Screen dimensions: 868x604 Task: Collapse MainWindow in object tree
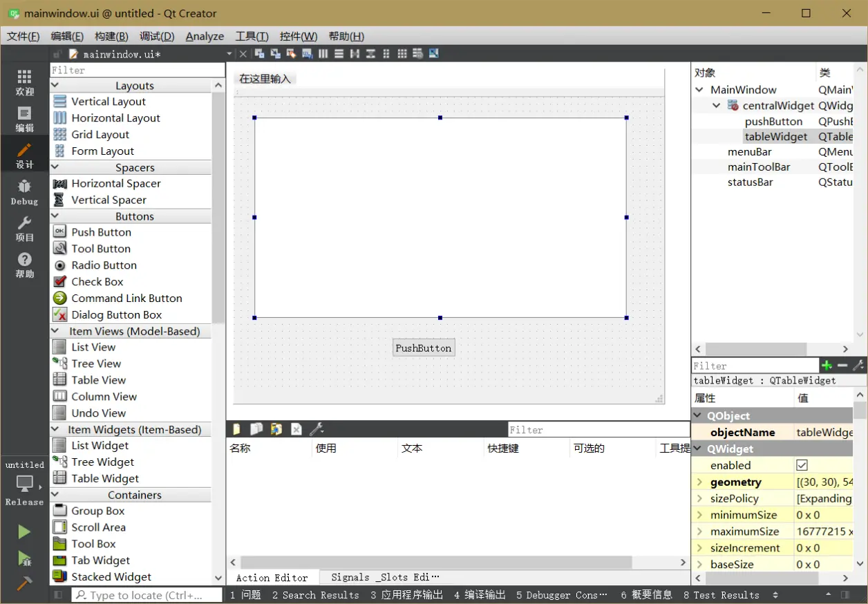point(700,90)
